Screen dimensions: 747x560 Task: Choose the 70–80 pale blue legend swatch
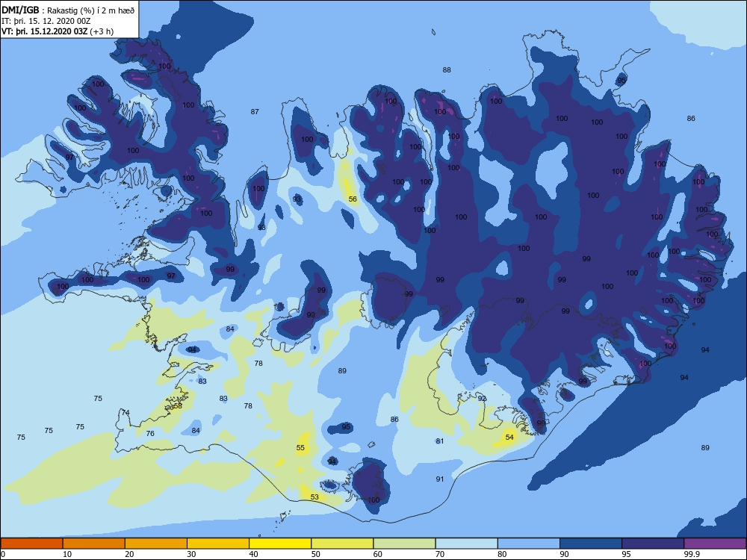point(466,544)
